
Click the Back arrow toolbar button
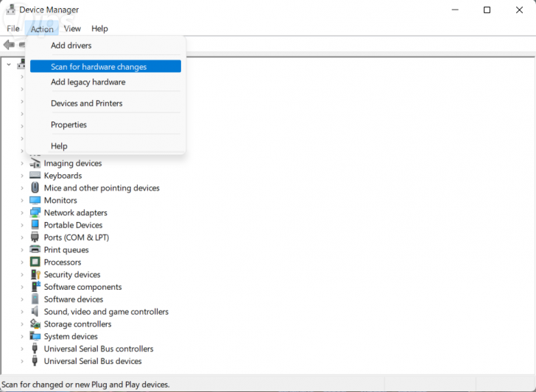click(x=9, y=45)
